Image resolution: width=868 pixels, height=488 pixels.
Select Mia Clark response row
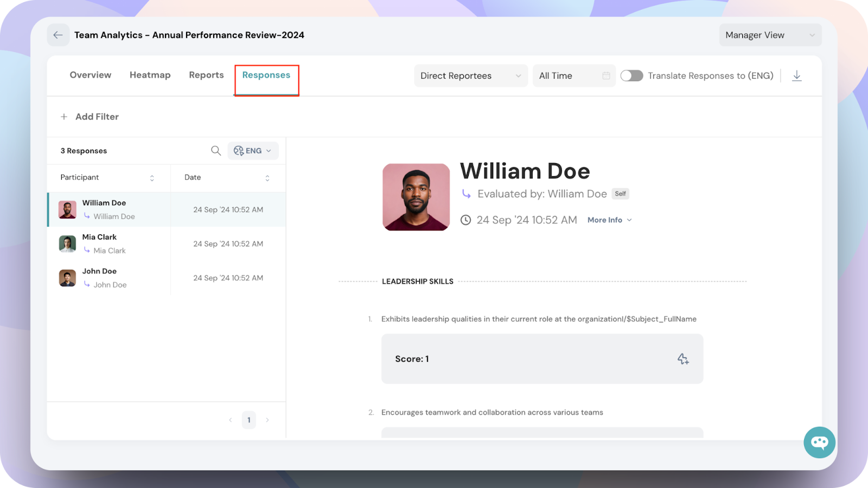[x=167, y=244]
